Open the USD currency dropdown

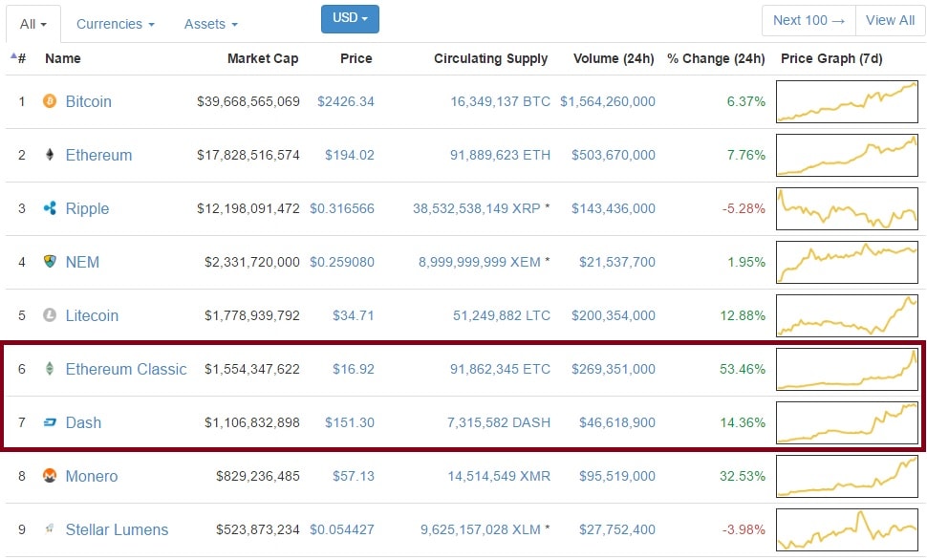pyautogui.click(x=350, y=19)
